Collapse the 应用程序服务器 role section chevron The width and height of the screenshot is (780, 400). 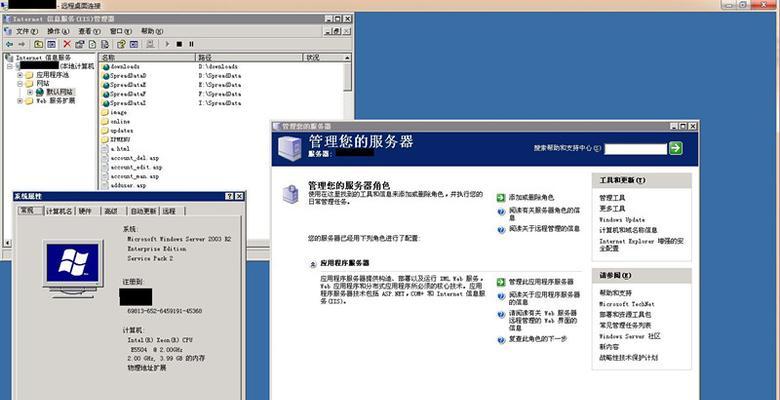coord(313,264)
